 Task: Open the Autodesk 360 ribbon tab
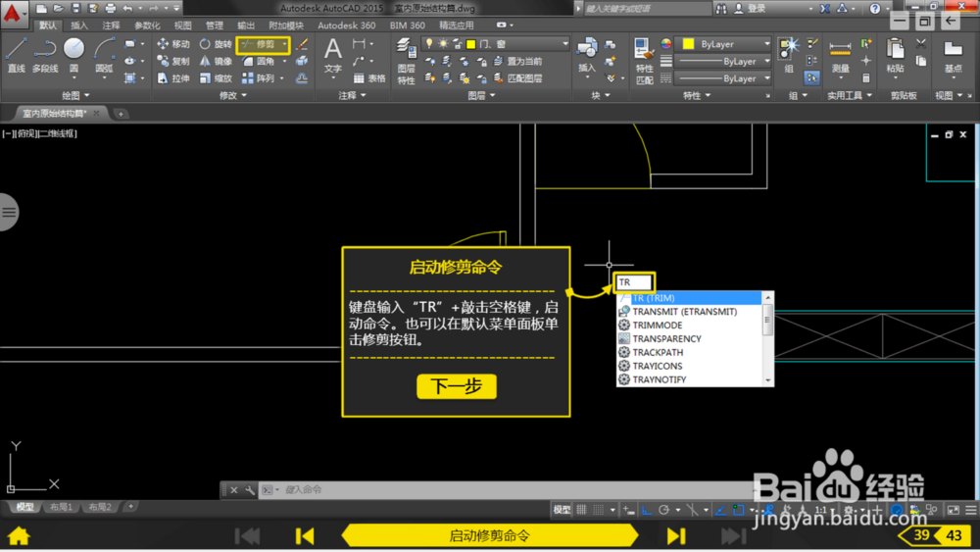[x=346, y=25]
